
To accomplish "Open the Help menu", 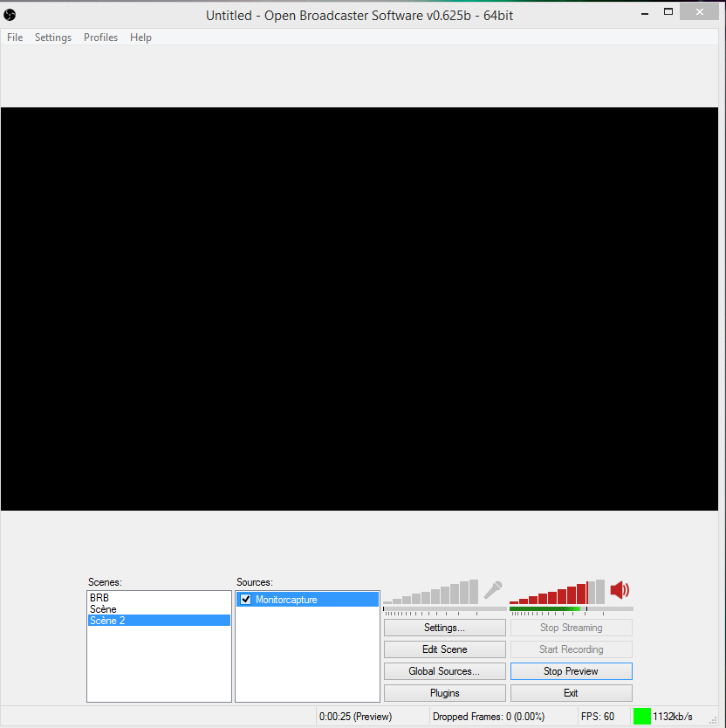I will (x=140, y=38).
